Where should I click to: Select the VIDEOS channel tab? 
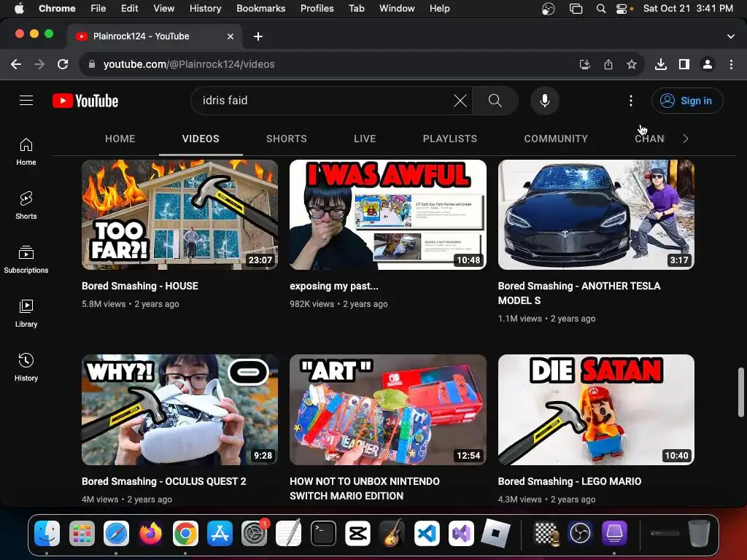(x=201, y=139)
